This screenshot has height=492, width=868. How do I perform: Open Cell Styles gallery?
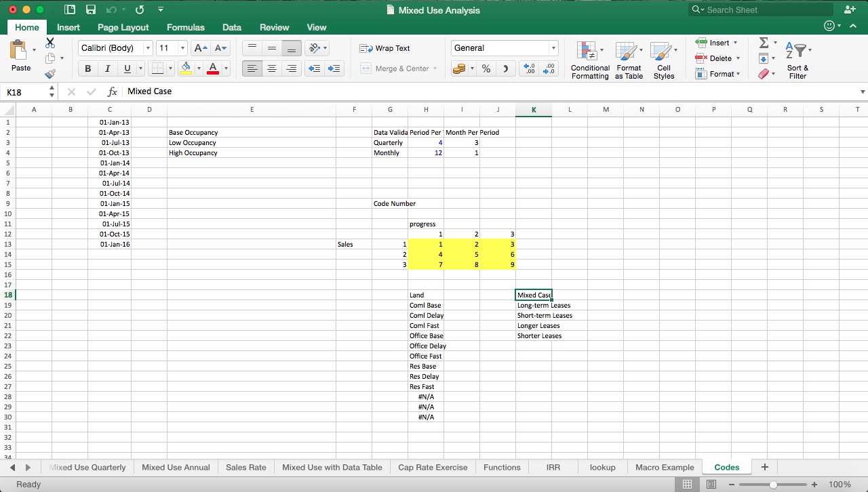(x=663, y=60)
